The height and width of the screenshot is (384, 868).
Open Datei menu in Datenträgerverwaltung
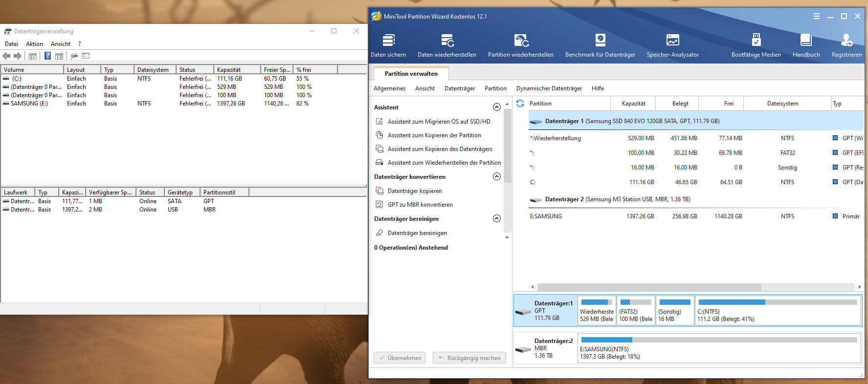pos(11,44)
